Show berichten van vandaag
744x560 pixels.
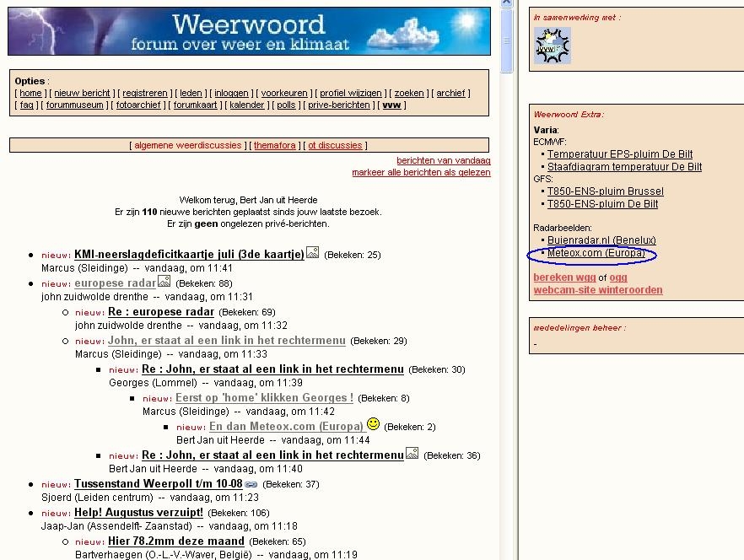click(x=444, y=160)
